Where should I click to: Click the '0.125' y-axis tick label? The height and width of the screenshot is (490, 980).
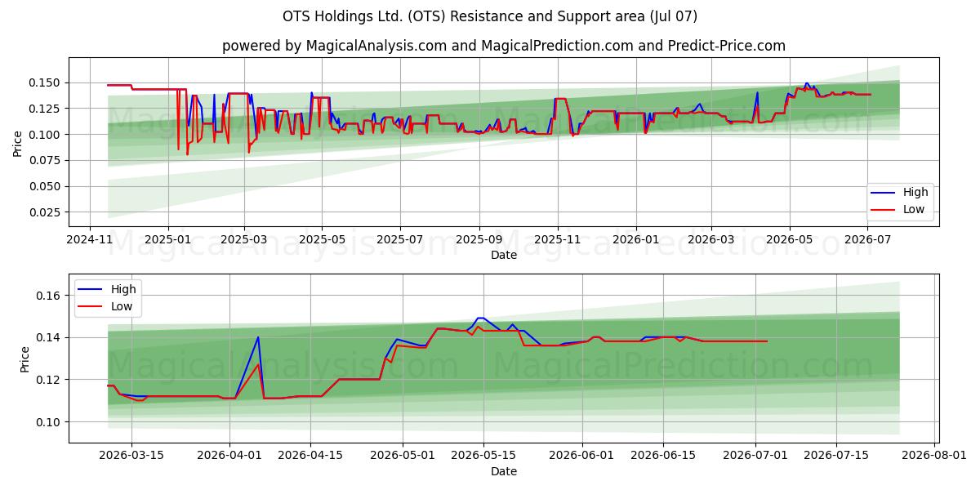click(46, 109)
